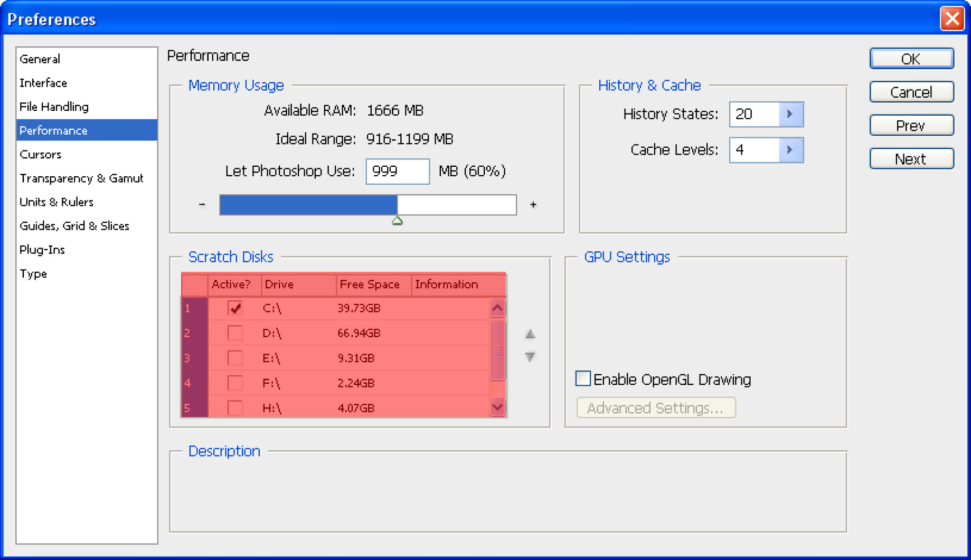Open Transparency & Gamut preferences

pyautogui.click(x=87, y=178)
